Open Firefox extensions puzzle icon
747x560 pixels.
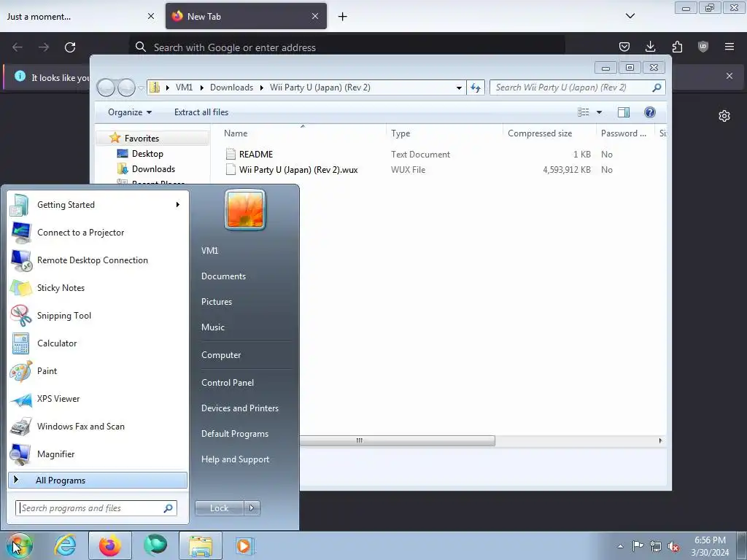point(677,47)
